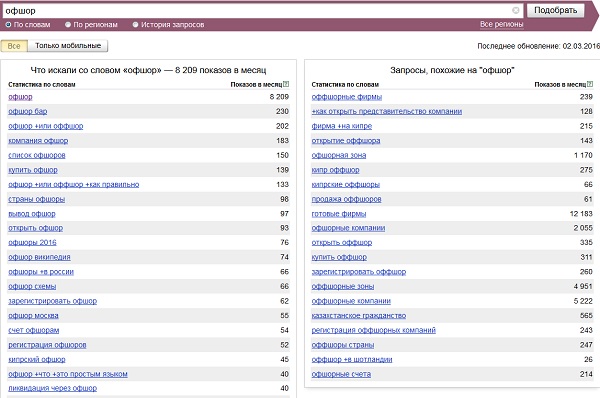Open the 'кипрский офшор' link

[x=37, y=359]
